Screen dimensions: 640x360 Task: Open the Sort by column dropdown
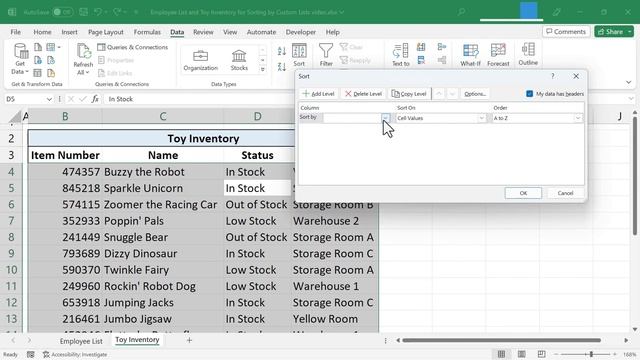(385, 118)
